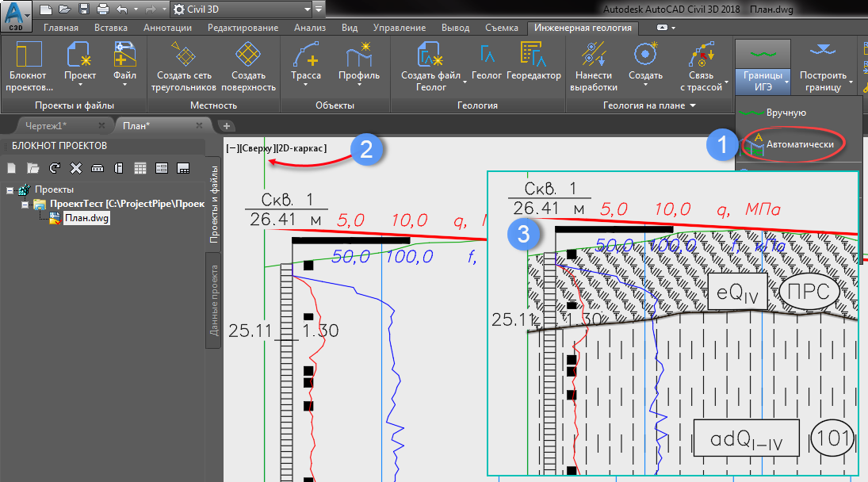This screenshot has width=868, height=482.
Task: Click the [−] viewport controls label
Action: pos(232,148)
